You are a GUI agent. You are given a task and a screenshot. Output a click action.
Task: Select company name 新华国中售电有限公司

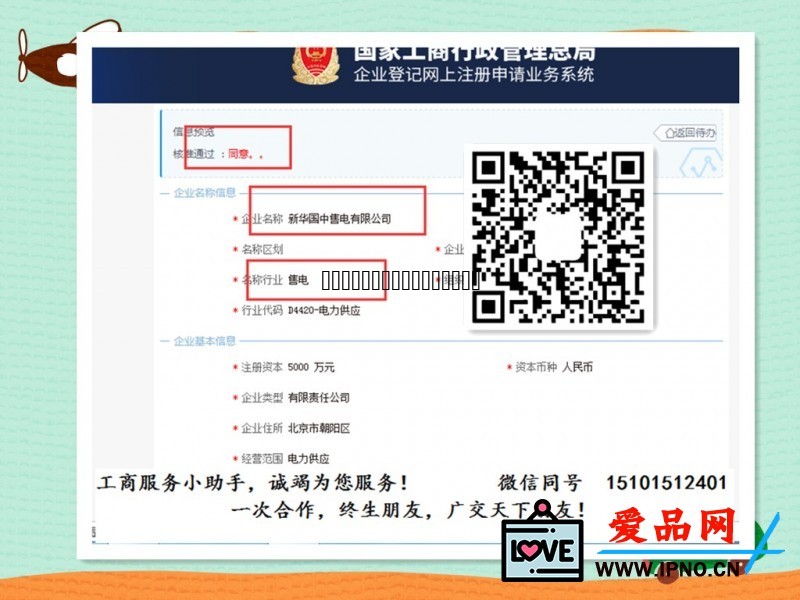tap(339, 219)
